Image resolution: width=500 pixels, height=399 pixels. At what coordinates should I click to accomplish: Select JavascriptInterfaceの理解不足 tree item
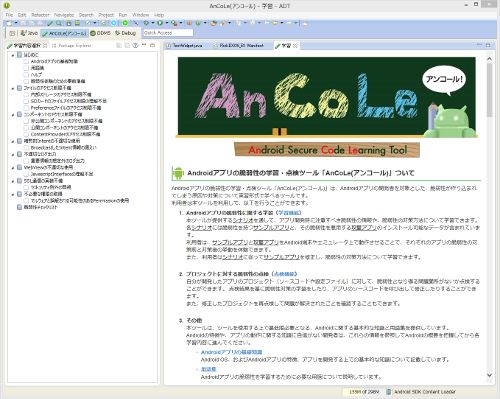pos(62,174)
